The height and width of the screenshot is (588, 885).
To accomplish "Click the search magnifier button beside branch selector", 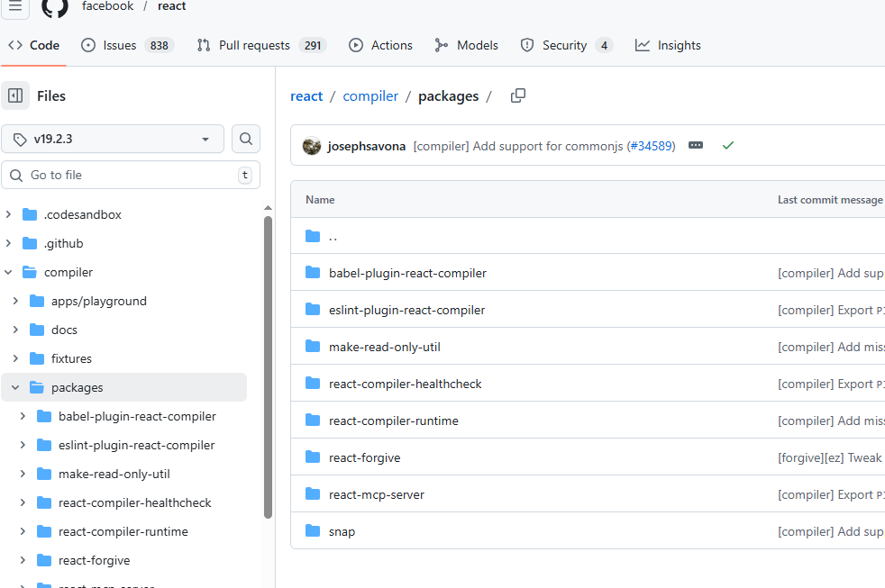I will click(x=246, y=139).
